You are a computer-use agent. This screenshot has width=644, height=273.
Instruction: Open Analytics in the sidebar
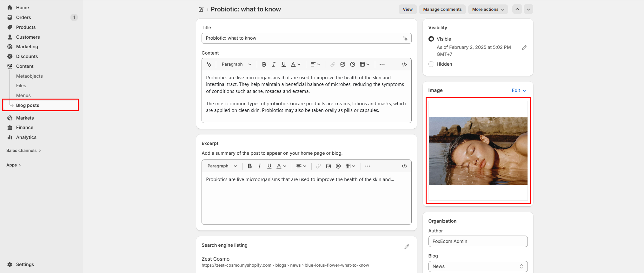[x=26, y=137]
